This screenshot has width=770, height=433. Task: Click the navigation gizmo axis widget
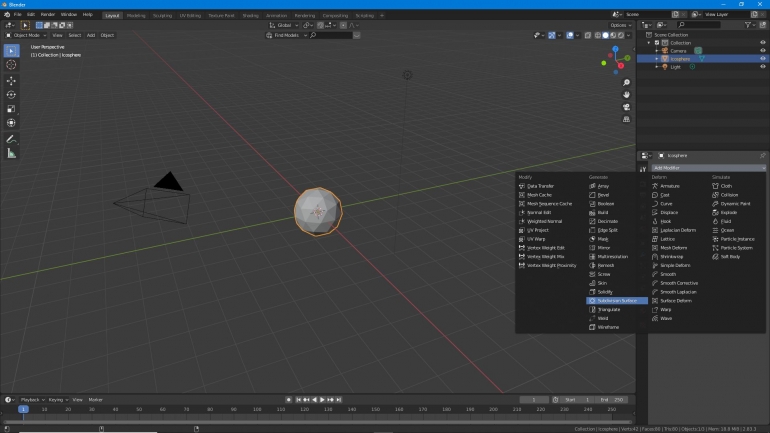pyautogui.click(x=616, y=60)
